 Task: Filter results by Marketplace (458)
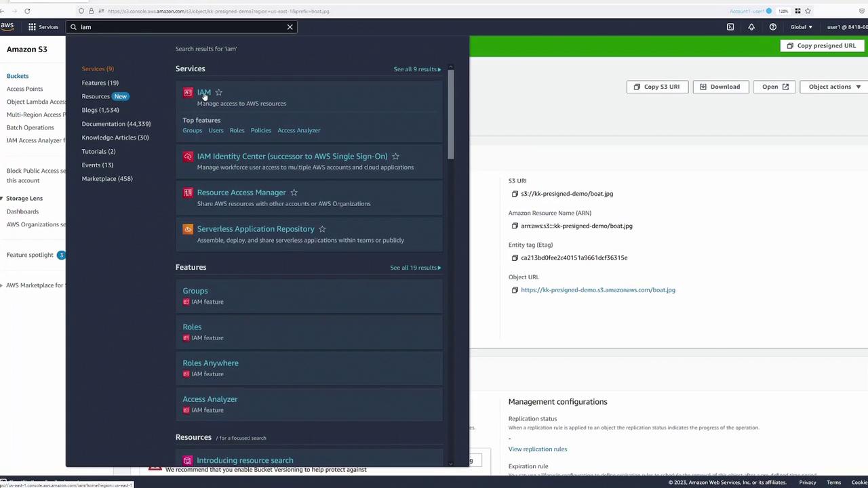(x=107, y=178)
